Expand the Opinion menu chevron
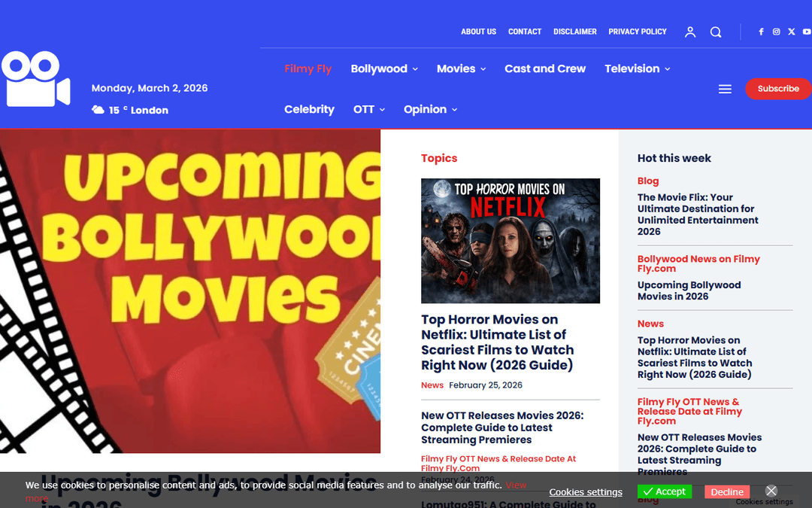The width and height of the screenshot is (812, 508). pyautogui.click(x=454, y=110)
